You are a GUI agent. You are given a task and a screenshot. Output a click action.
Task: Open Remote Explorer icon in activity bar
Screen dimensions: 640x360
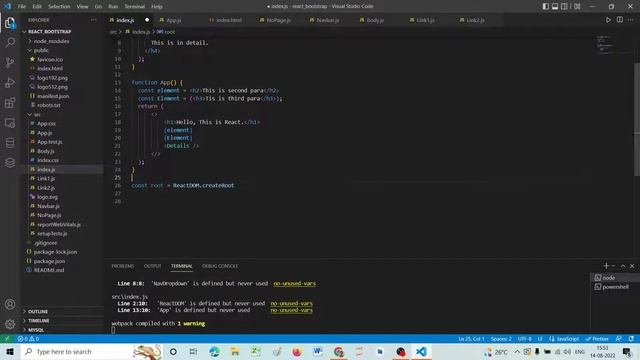pos(10,122)
